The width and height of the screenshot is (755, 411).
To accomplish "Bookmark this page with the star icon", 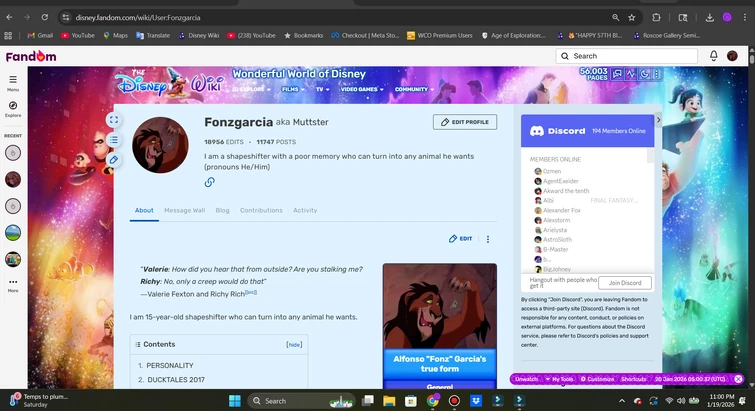I will pos(632,17).
